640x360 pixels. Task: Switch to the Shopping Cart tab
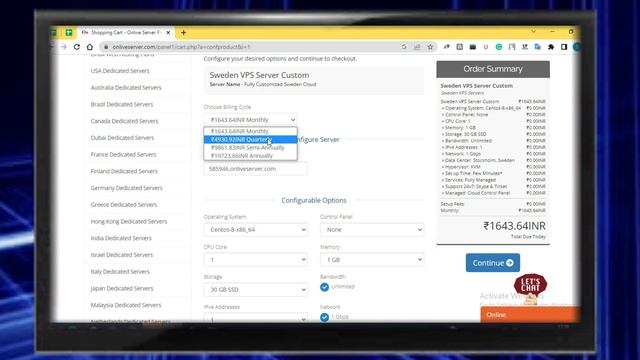pyautogui.click(x=126, y=32)
